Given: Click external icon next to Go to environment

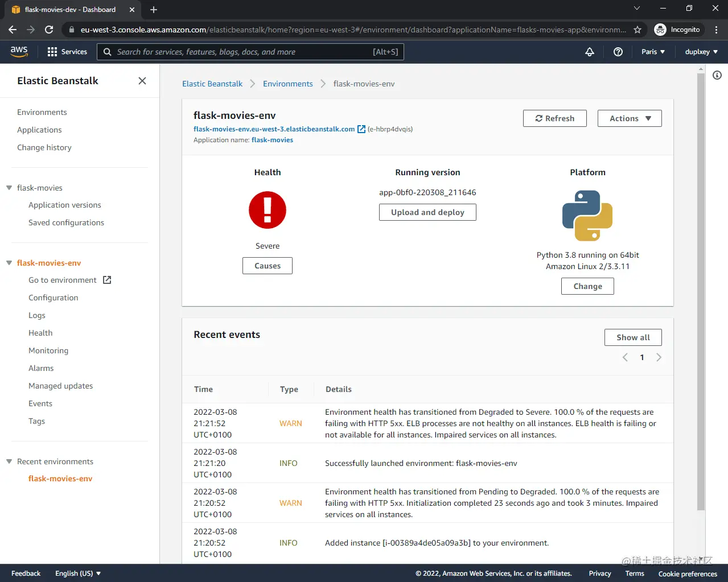Looking at the screenshot, I should tap(107, 280).
